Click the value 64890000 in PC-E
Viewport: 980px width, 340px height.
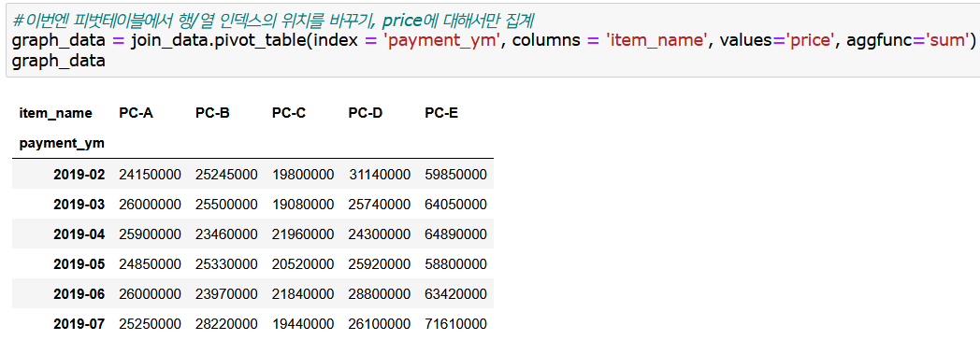[x=455, y=234]
